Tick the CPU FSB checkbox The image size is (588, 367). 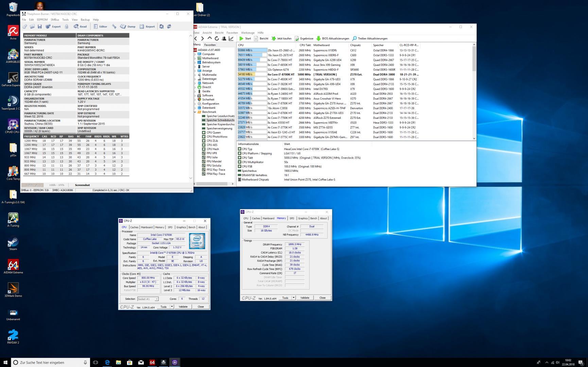(240, 167)
